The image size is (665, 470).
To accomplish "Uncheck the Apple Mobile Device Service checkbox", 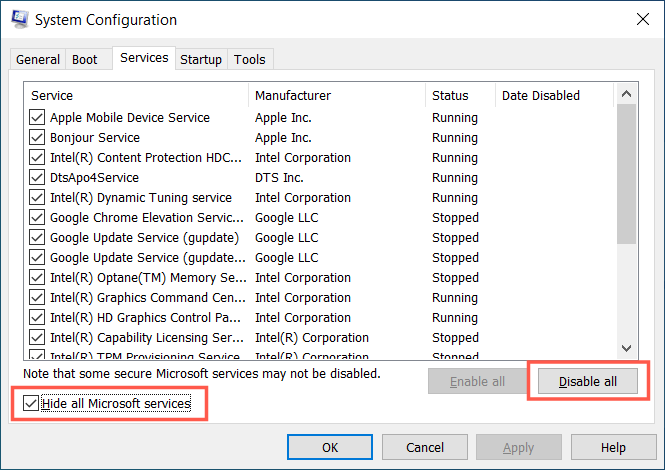I will click(x=38, y=118).
